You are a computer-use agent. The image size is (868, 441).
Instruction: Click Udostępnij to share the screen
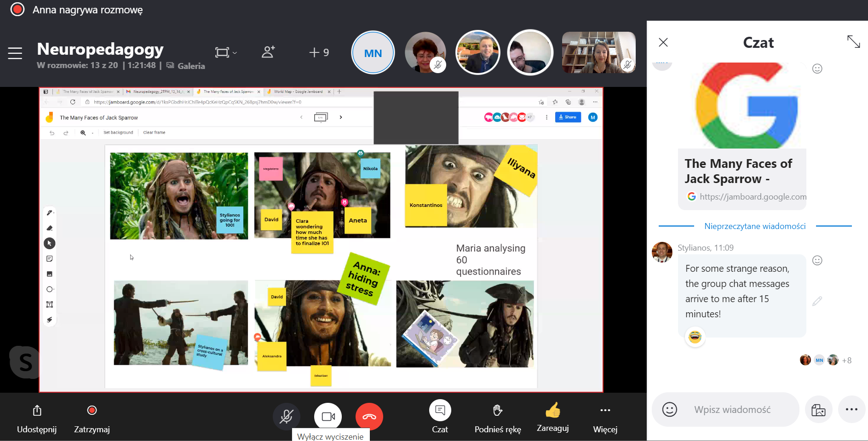tap(37, 418)
